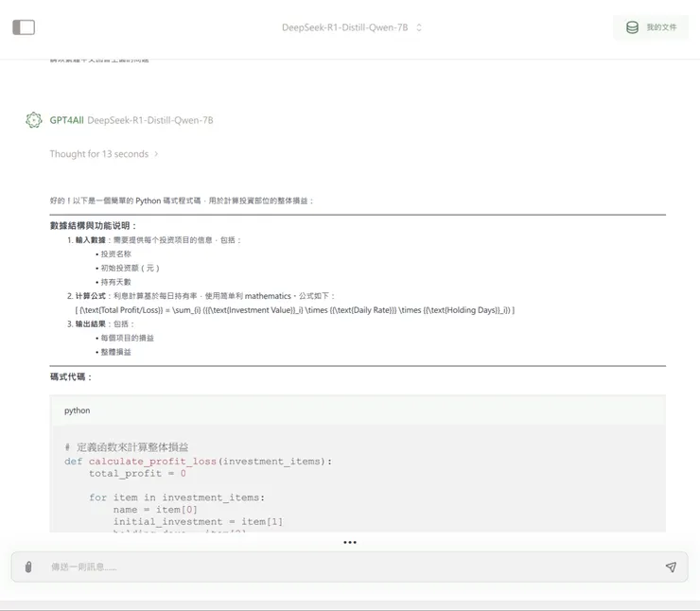Click 'total_profit = 0' code line

137,473
